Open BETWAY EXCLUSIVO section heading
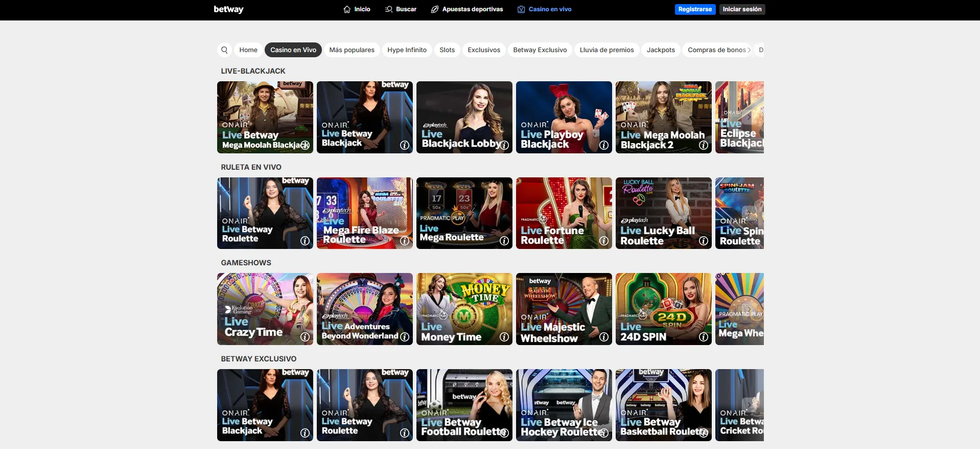980x456 pixels. click(259, 359)
